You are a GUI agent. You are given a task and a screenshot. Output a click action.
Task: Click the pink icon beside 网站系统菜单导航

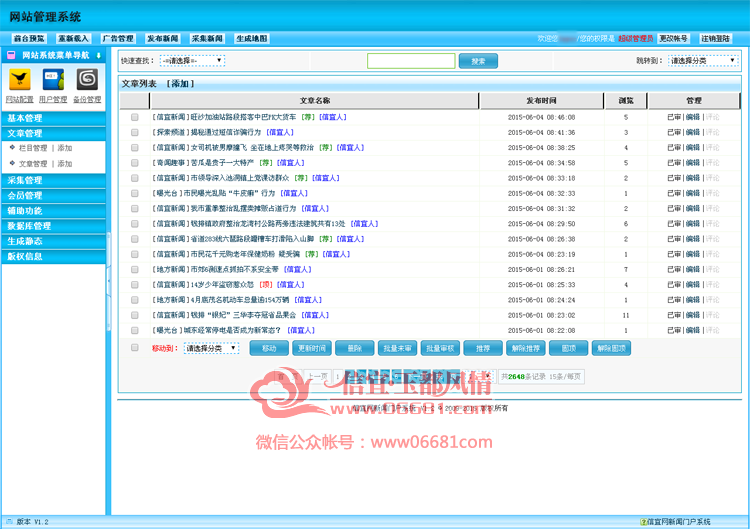11,55
